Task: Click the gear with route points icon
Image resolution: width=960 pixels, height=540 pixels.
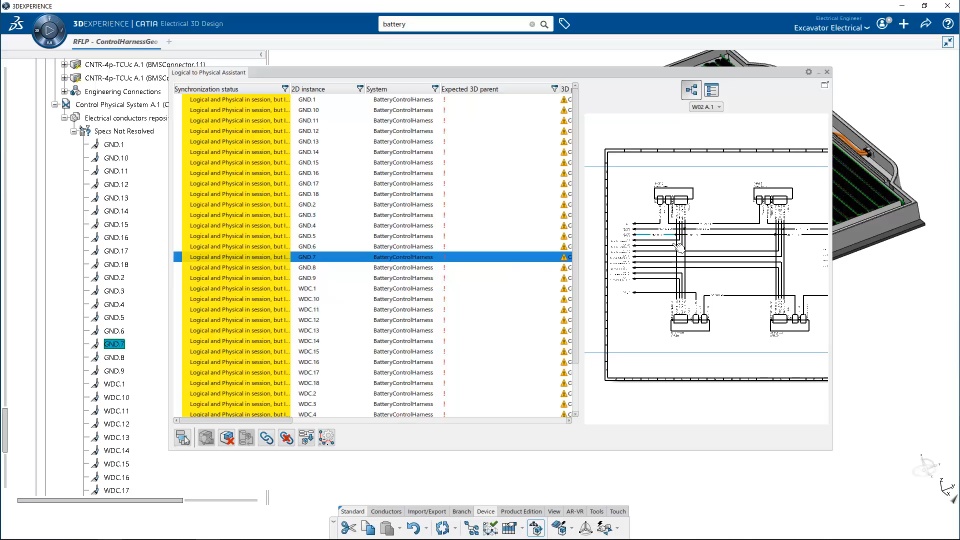Action: pos(326,437)
